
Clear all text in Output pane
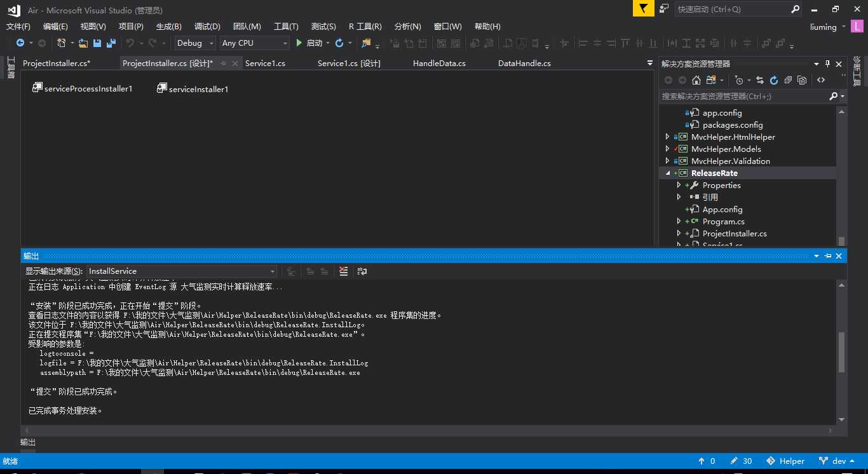pos(344,271)
